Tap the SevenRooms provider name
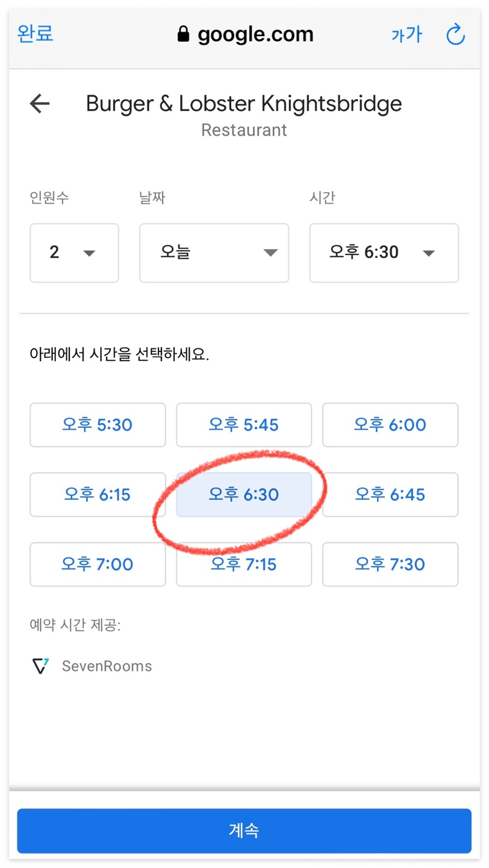This screenshot has width=489, height=868. coord(107,666)
